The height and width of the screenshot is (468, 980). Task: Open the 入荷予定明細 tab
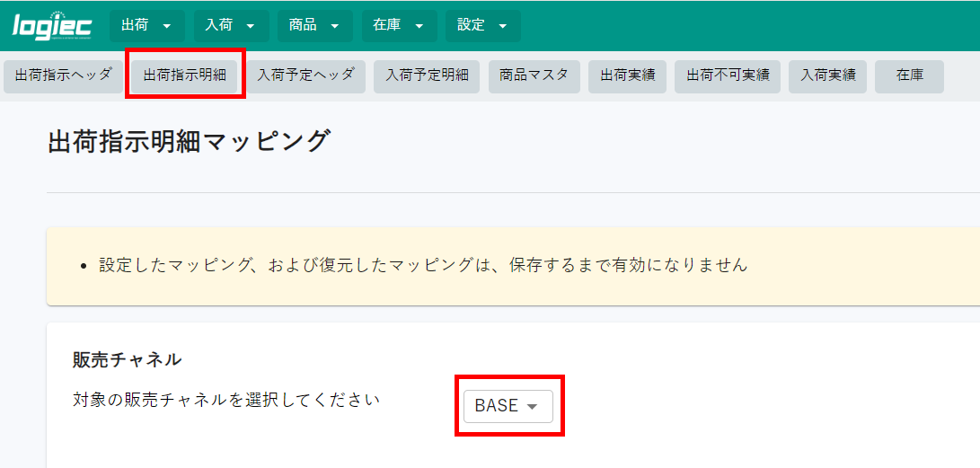click(427, 76)
